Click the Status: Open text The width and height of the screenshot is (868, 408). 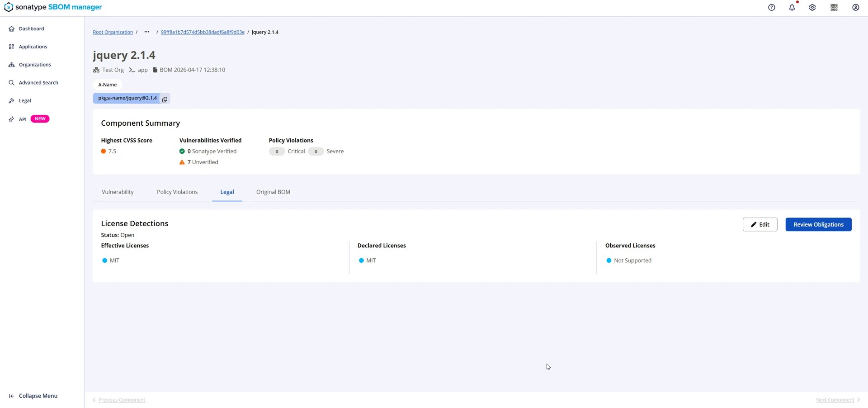coord(118,235)
